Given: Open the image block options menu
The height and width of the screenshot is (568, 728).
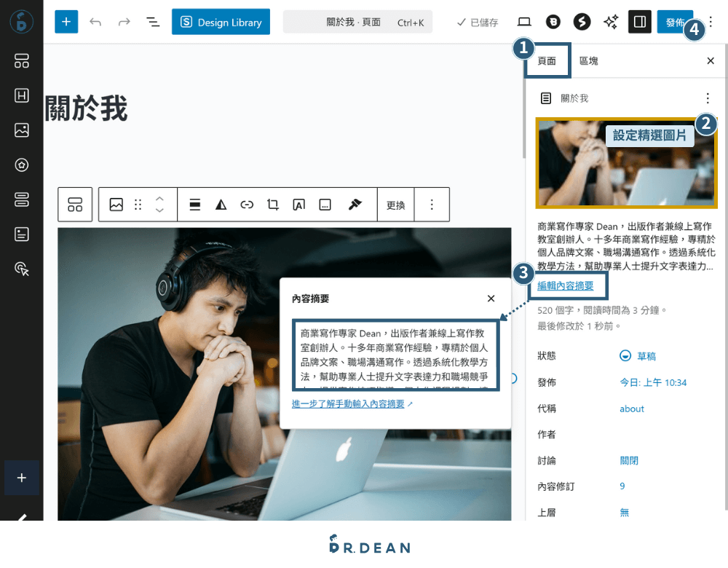Looking at the screenshot, I should pyautogui.click(x=432, y=205).
